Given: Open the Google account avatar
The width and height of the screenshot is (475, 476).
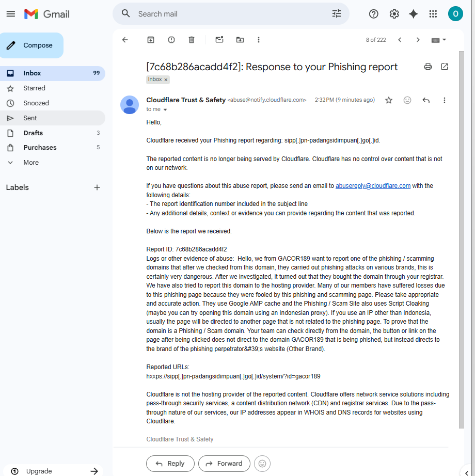Looking at the screenshot, I should pos(455,14).
